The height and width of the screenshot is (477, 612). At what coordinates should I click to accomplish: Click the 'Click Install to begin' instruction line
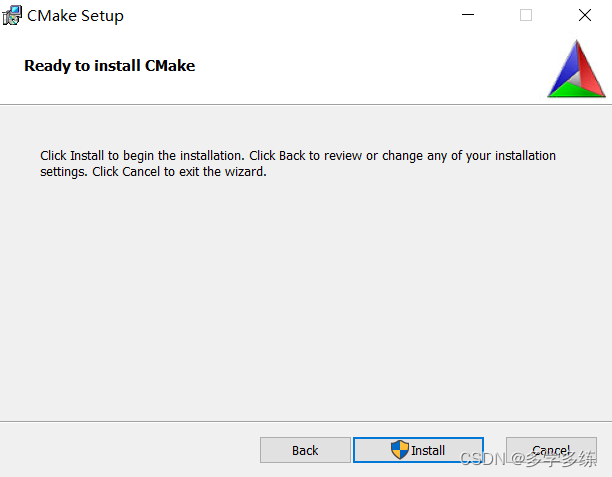pos(298,156)
